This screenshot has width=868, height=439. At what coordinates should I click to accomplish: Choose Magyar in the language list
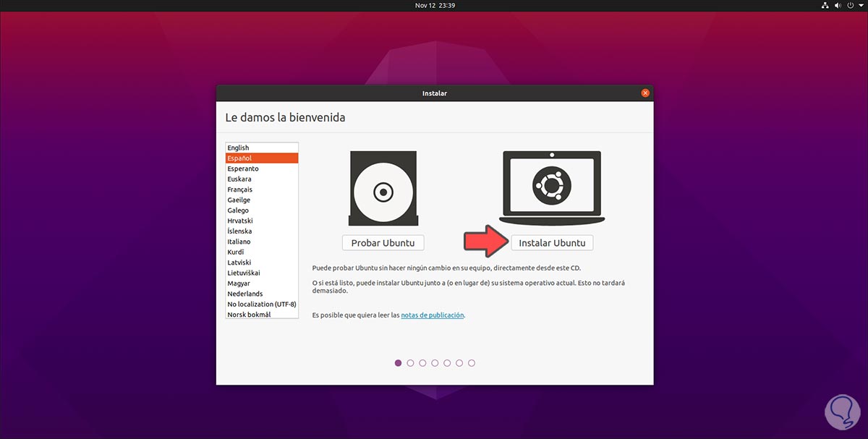pos(262,284)
